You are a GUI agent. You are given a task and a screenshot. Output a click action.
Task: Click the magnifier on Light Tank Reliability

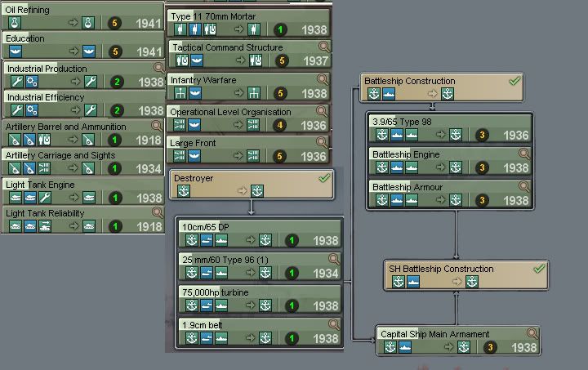[158, 212]
